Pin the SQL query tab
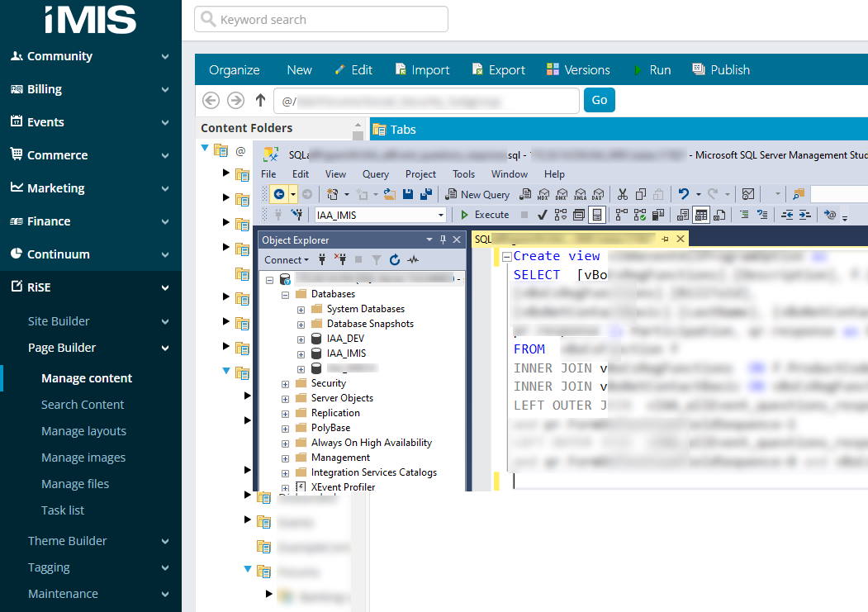This screenshot has height=612, width=868. click(665, 239)
